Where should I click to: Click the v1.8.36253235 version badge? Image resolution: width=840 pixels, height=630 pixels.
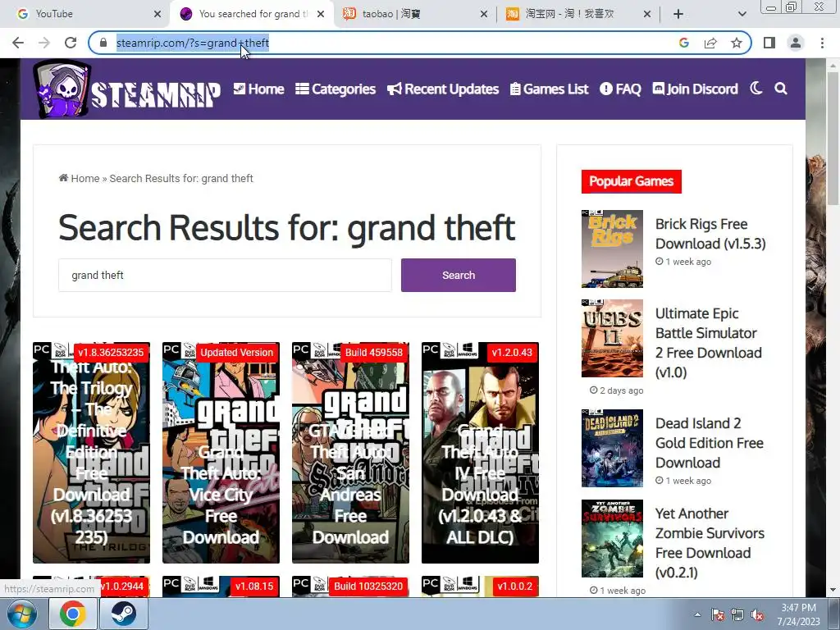click(111, 353)
